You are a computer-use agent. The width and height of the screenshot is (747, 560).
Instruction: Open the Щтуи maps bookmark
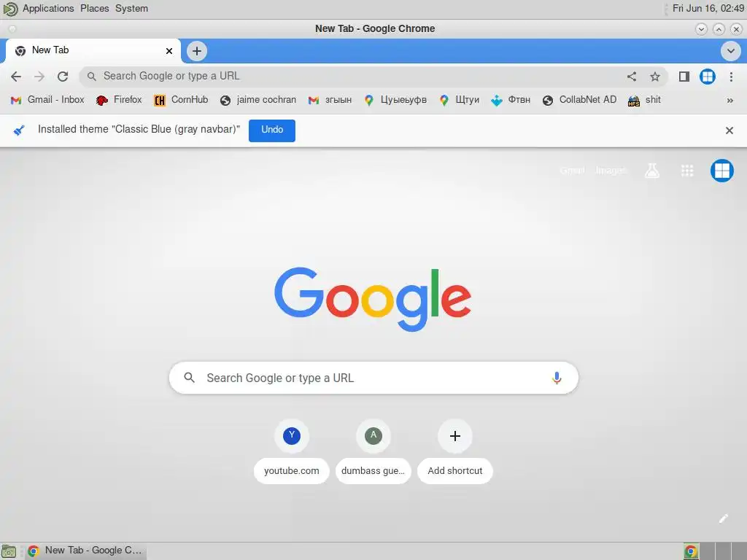tap(459, 100)
